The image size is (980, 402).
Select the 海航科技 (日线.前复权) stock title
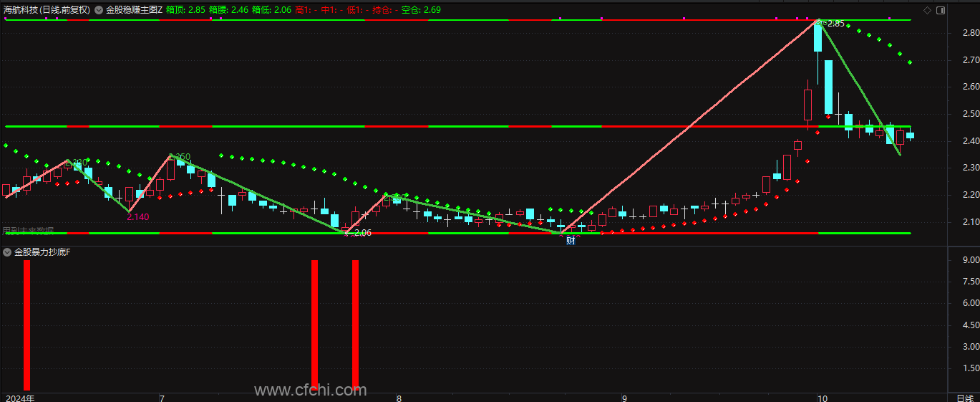click(x=47, y=10)
